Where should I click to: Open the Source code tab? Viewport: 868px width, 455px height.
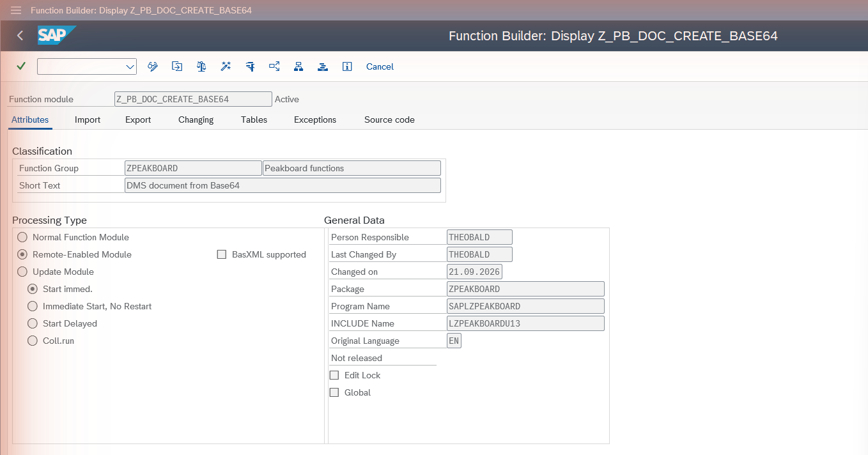click(389, 120)
